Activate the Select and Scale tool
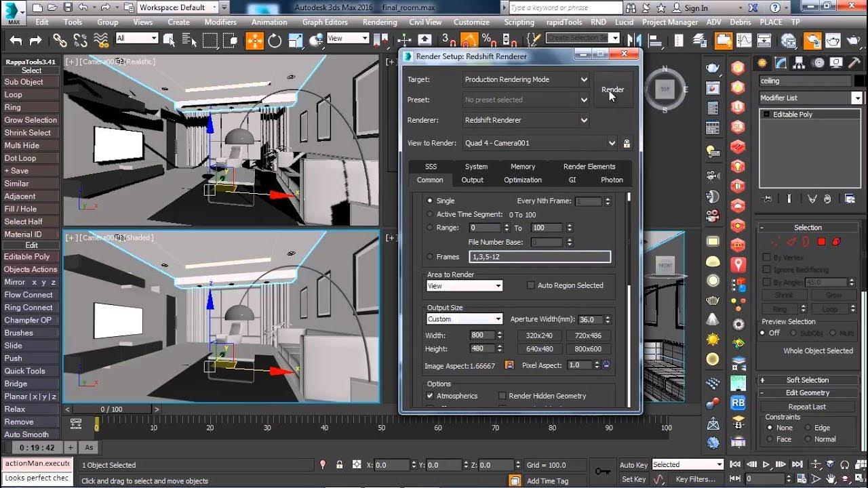The width and height of the screenshot is (868, 488). click(x=295, y=40)
